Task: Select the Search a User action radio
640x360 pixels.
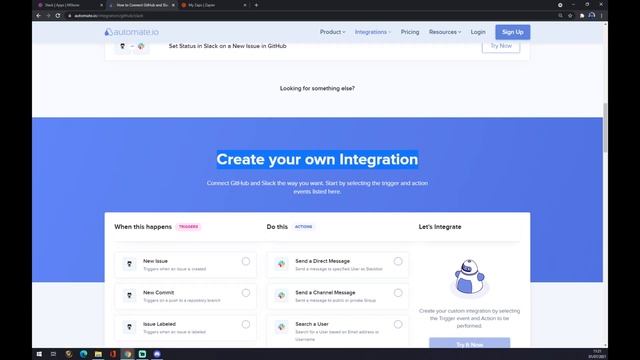Action: tap(398, 324)
